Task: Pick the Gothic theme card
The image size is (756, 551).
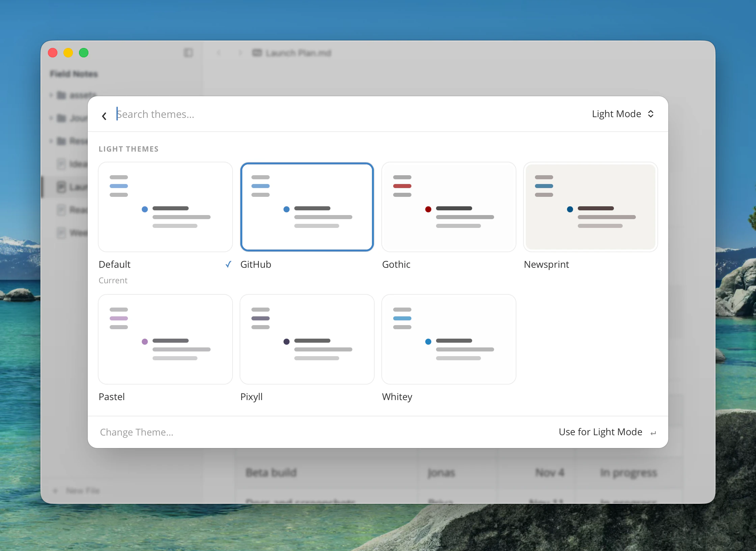Action: point(449,207)
